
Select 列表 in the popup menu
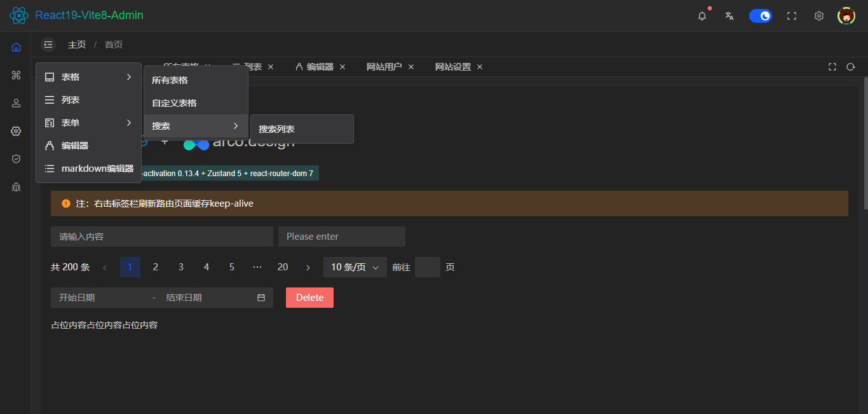tap(89, 100)
